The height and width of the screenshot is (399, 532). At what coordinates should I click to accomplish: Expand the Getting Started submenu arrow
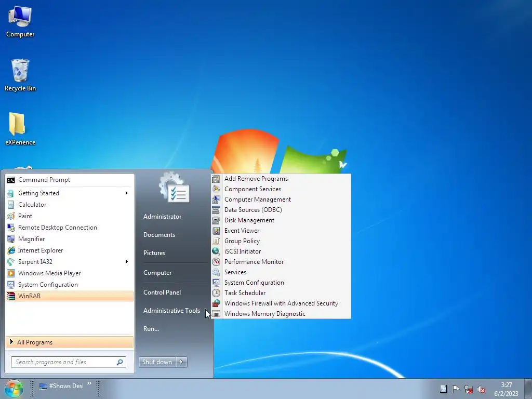127,193
